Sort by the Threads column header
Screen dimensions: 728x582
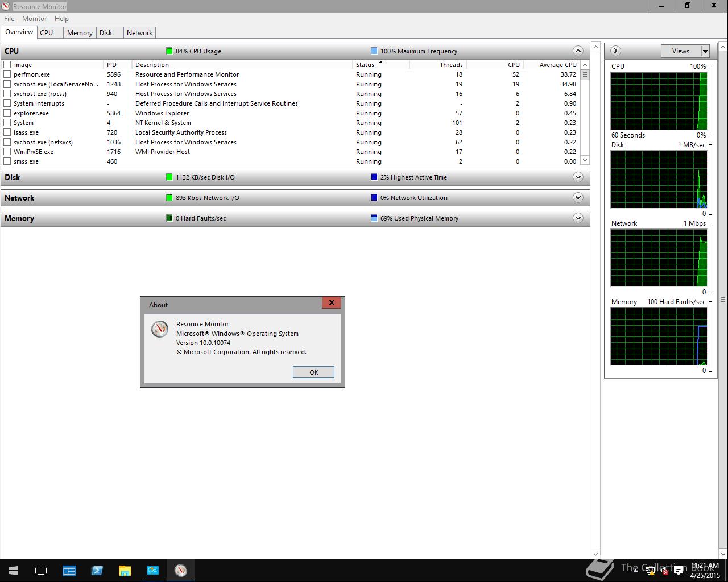(x=437, y=65)
